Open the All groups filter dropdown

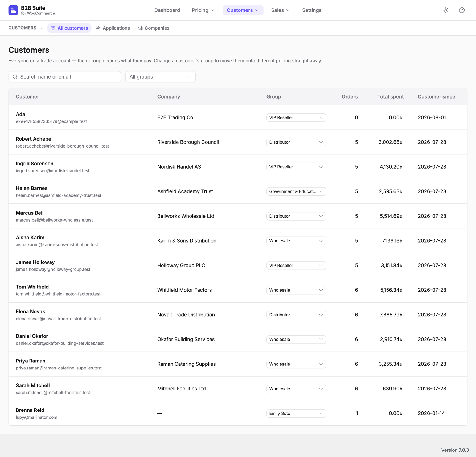(160, 77)
